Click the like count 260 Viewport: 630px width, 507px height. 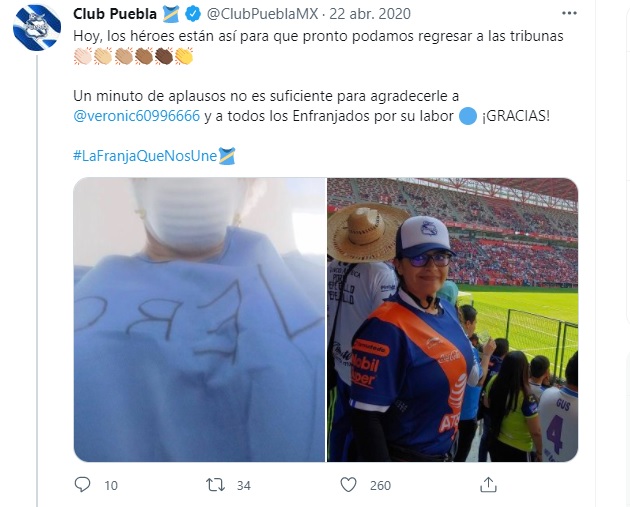point(380,486)
